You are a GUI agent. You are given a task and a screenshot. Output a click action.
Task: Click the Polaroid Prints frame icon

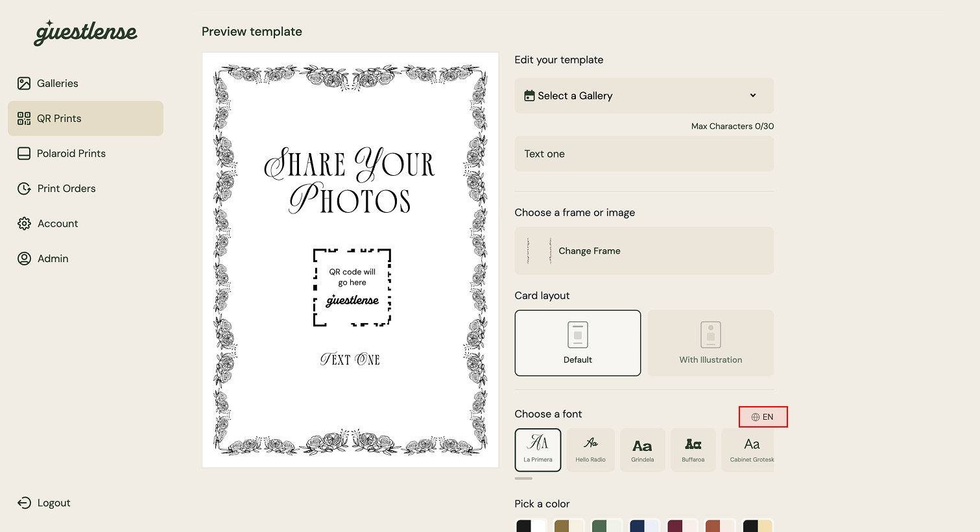(24, 153)
